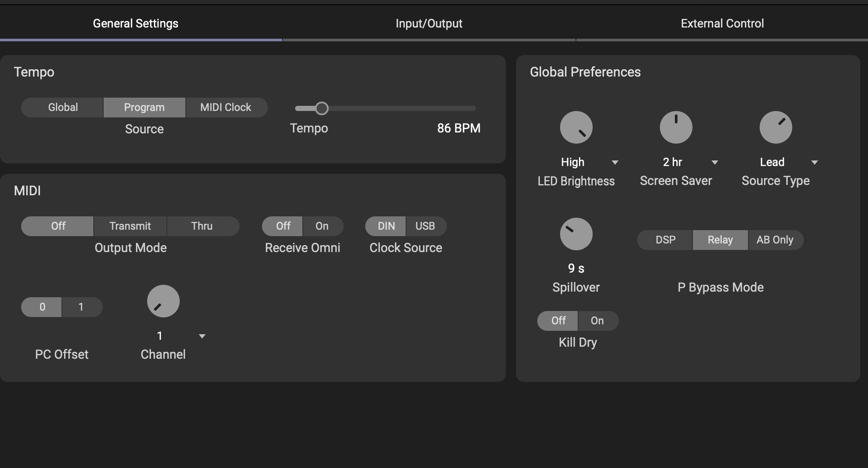Viewport: 868px width, 468px height.
Task: Switch Clock Source to USB
Action: click(425, 226)
